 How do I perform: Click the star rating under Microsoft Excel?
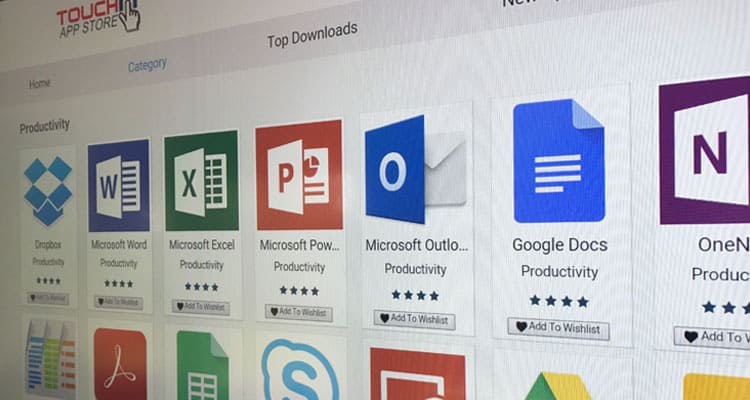click(x=201, y=287)
